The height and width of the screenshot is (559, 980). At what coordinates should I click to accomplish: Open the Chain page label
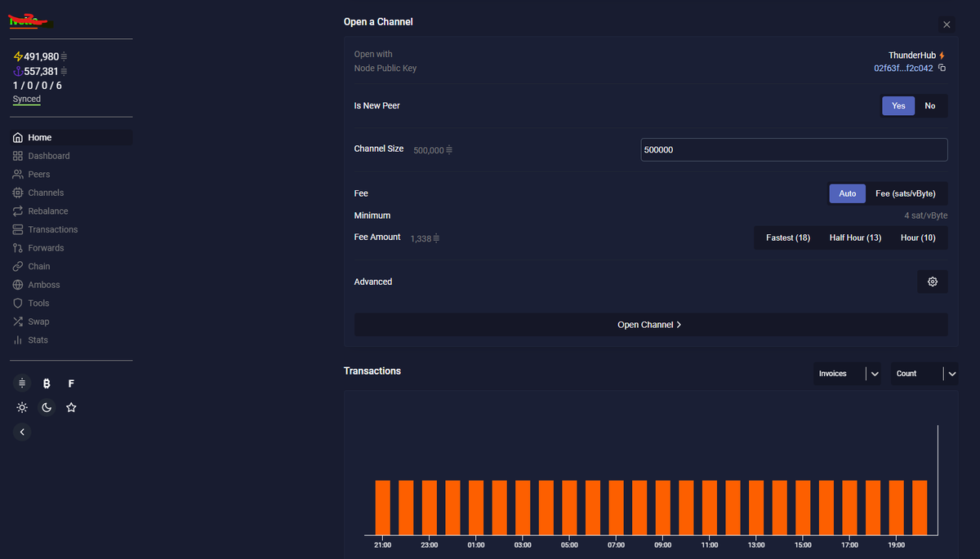(x=39, y=266)
